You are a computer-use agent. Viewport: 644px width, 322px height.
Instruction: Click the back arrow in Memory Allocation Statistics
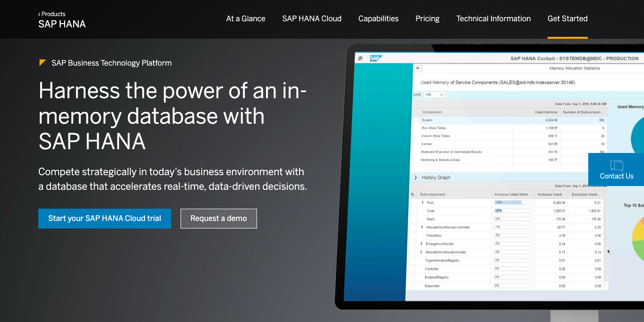click(x=418, y=68)
